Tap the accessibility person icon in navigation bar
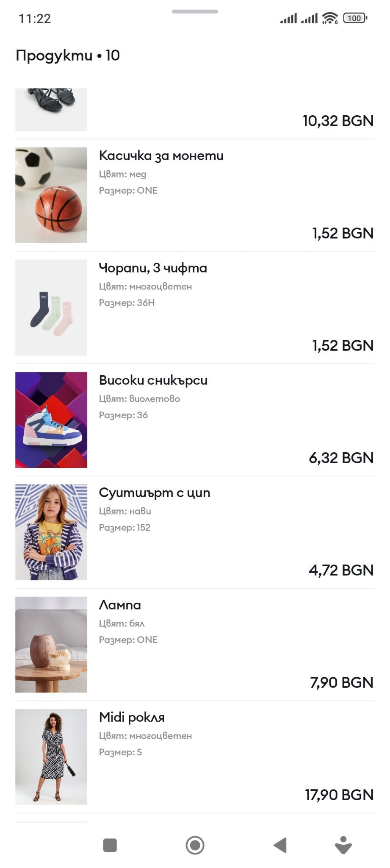Screen dimensions: 390x868 pos(343,845)
